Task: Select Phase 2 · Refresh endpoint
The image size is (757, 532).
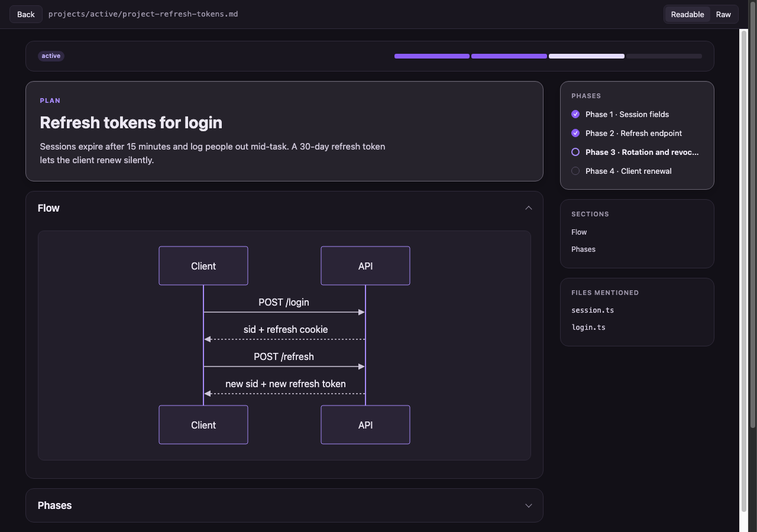Action: coord(633,133)
